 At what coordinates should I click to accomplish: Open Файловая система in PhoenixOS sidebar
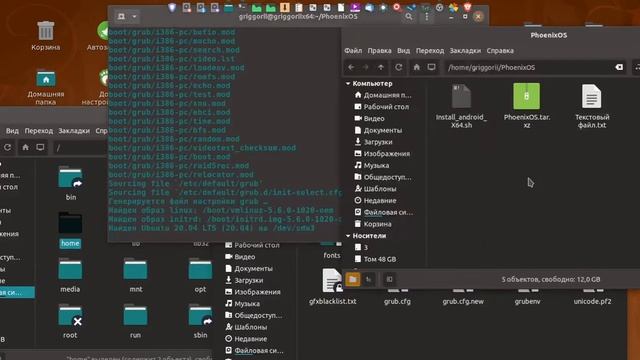click(x=384, y=212)
